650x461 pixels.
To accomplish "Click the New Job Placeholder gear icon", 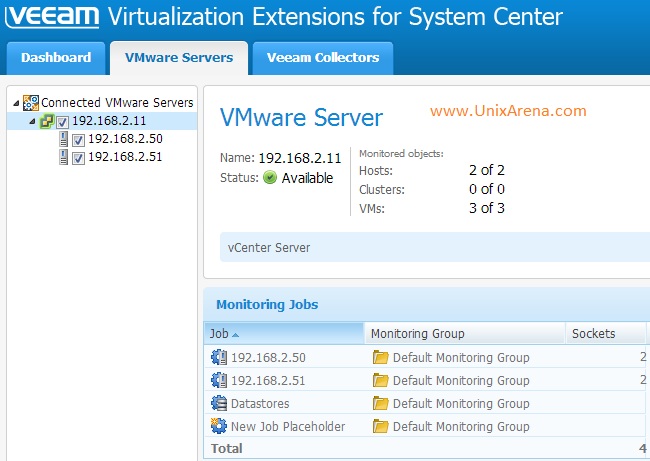I will 218,426.
